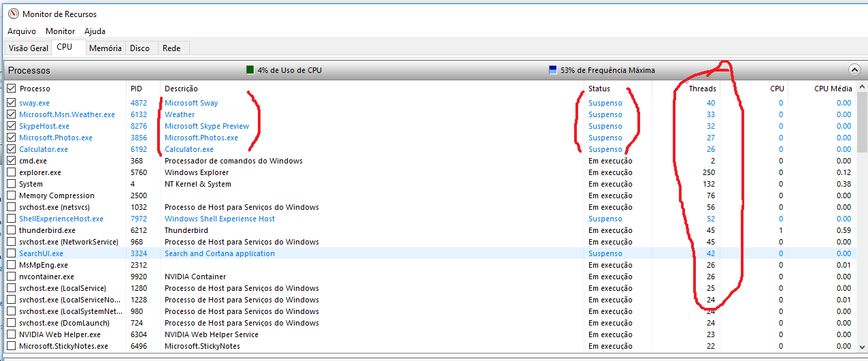This screenshot has width=868, height=361.
Task: Switch to the Visão Geral tab
Action: [x=28, y=48]
